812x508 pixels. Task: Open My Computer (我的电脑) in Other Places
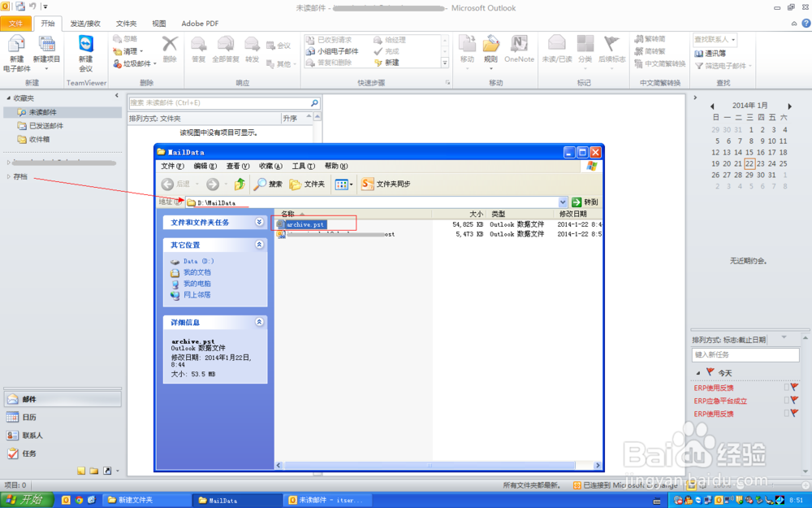pyautogui.click(x=197, y=284)
